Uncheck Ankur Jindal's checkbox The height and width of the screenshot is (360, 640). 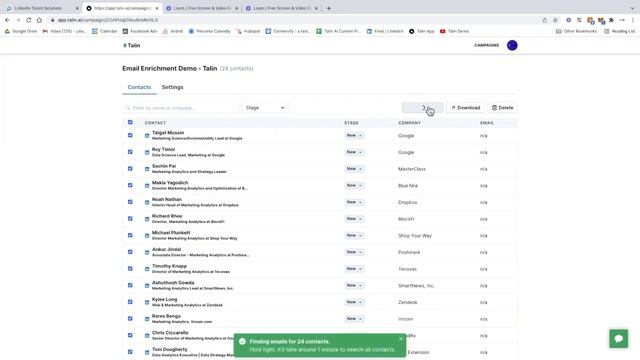click(130, 252)
